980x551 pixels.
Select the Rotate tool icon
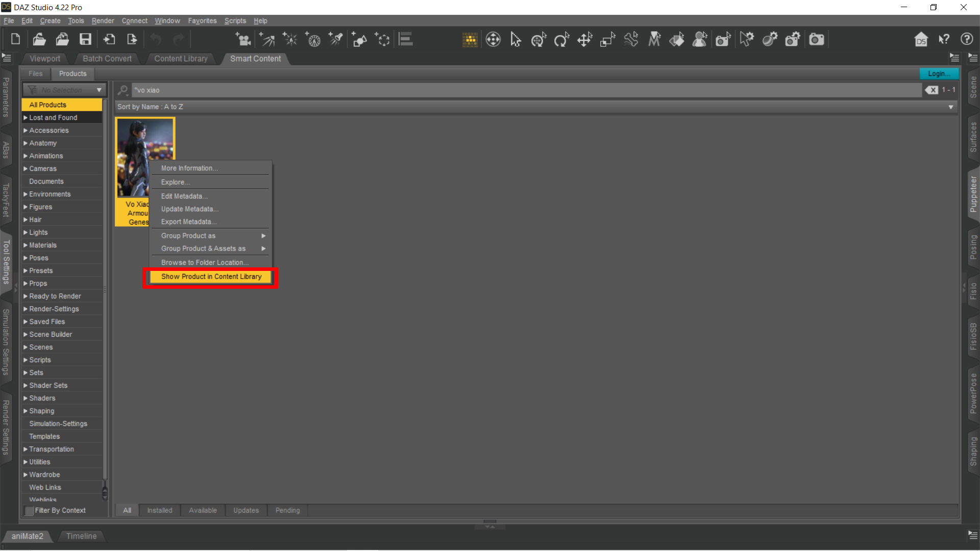(561, 39)
